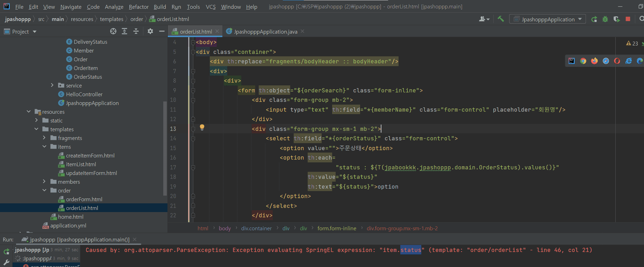The width and height of the screenshot is (644, 267).
Task: Expand the fragments folder
Action: [x=44, y=138]
